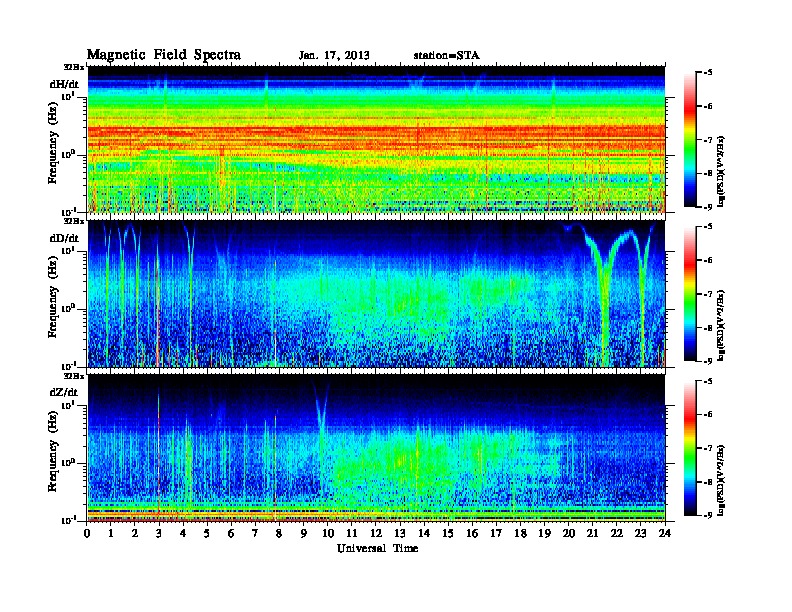This screenshot has height=612, width=792.
Task: Click the "5" hour tick label
Action: click(207, 533)
